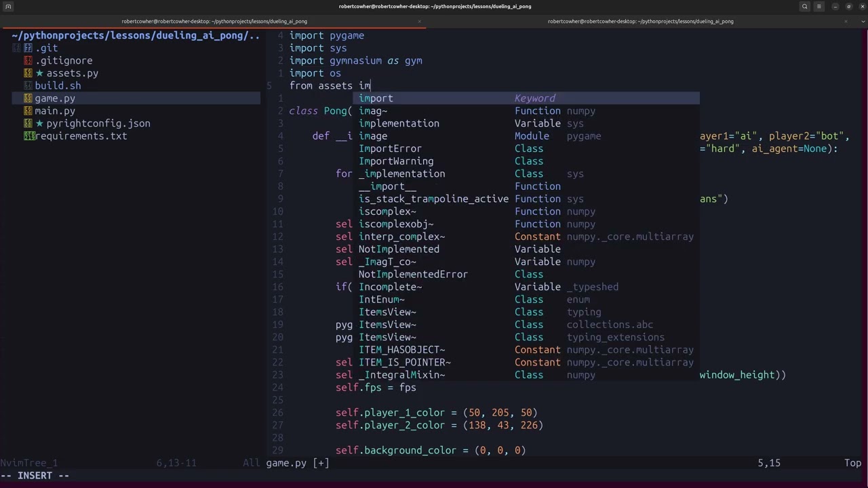This screenshot has width=868, height=488.
Task: Choose the 'implementation' sys Variable completion
Action: pos(526,123)
